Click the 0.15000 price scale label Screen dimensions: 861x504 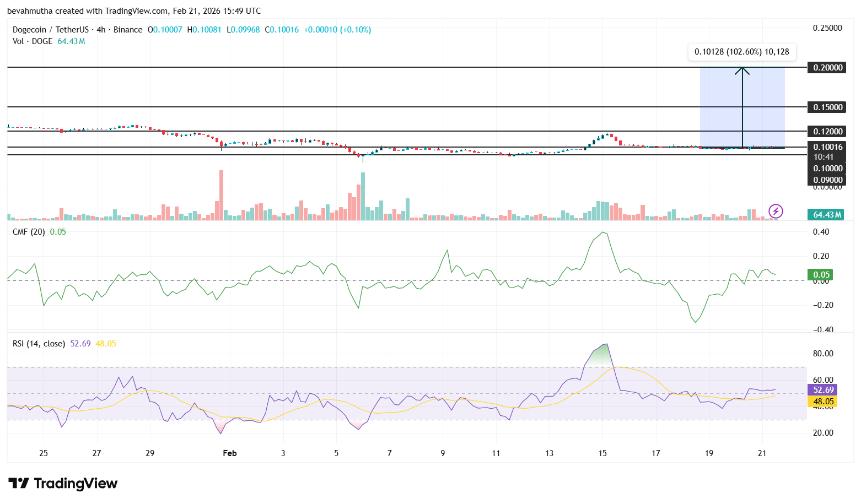pos(827,107)
